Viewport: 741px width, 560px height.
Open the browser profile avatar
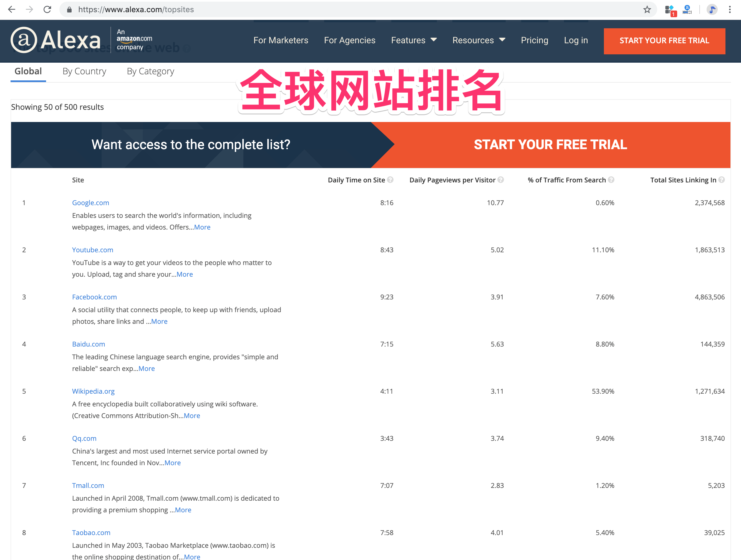pos(712,9)
